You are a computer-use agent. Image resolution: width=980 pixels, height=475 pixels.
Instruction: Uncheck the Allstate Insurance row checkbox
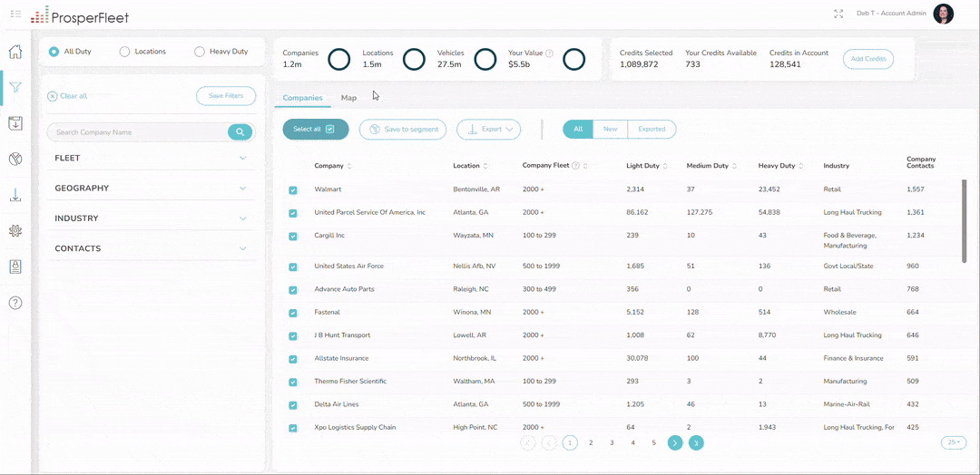point(293,359)
